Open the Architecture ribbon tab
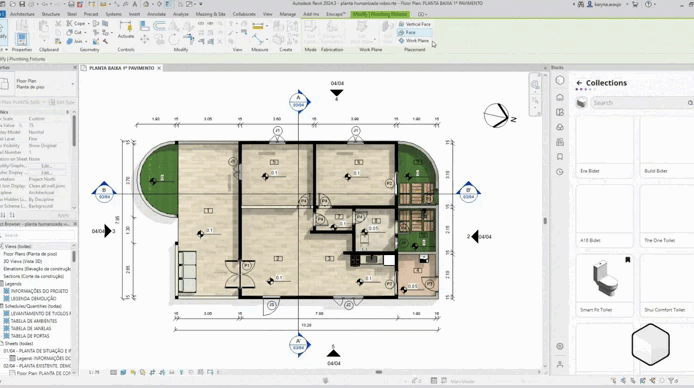The width and height of the screenshot is (694, 388). click(x=22, y=14)
